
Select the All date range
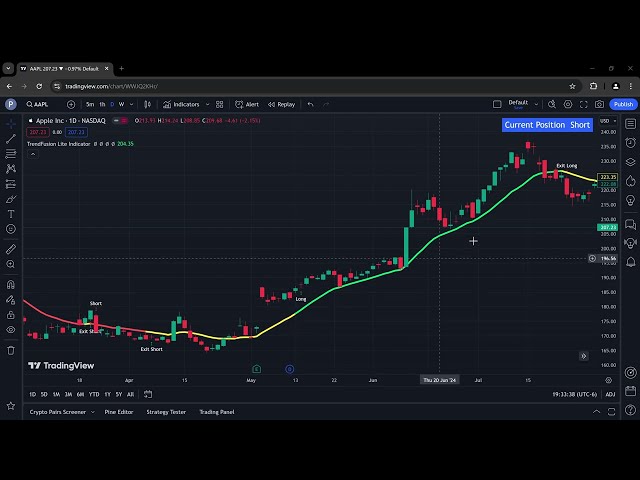pos(130,394)
